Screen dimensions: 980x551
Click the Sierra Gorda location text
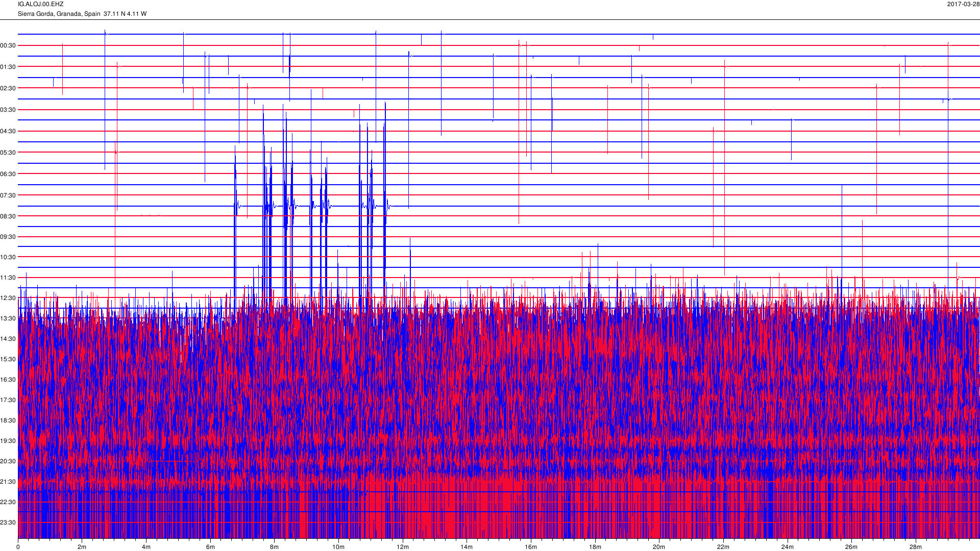click(x=82, y=14)
